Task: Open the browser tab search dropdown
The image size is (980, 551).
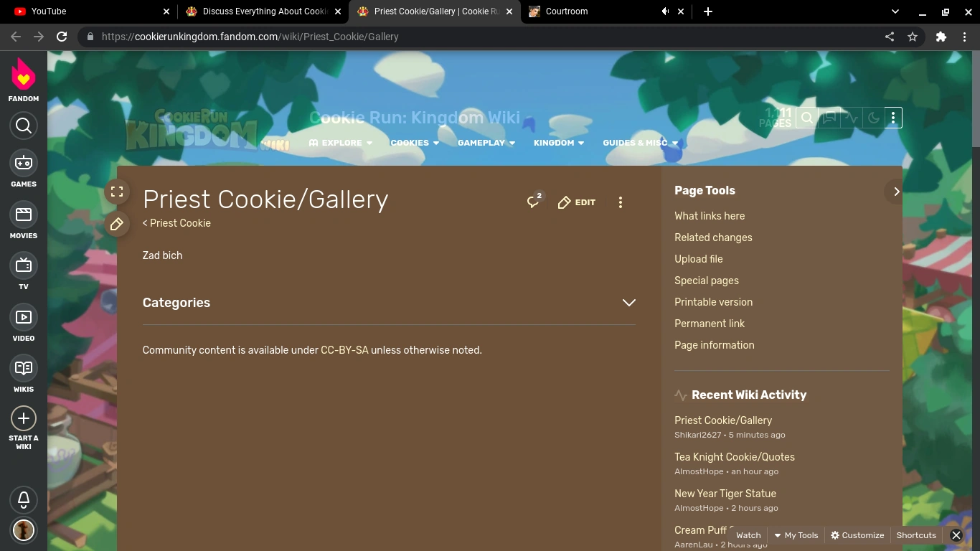Action: coord(895,11)
